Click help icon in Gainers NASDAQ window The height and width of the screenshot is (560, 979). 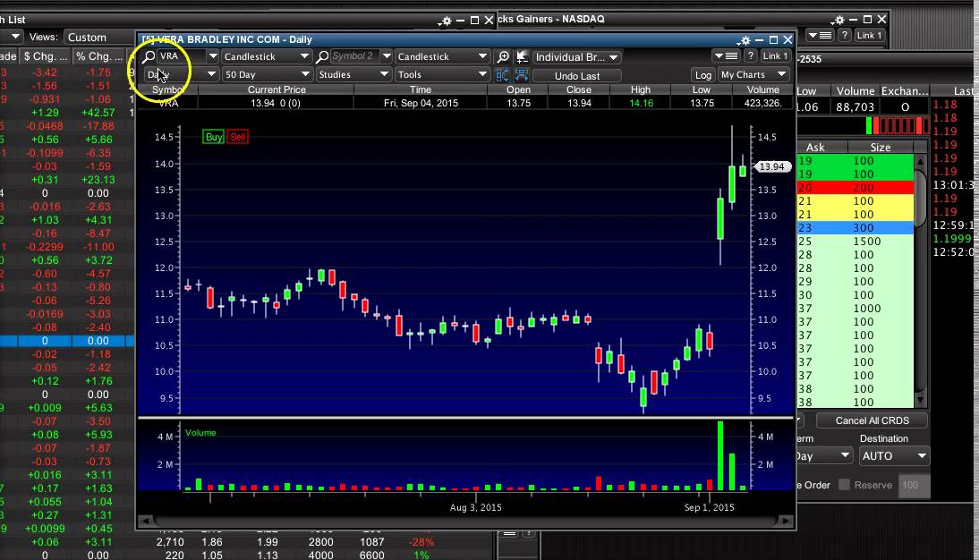coord(844,36)
